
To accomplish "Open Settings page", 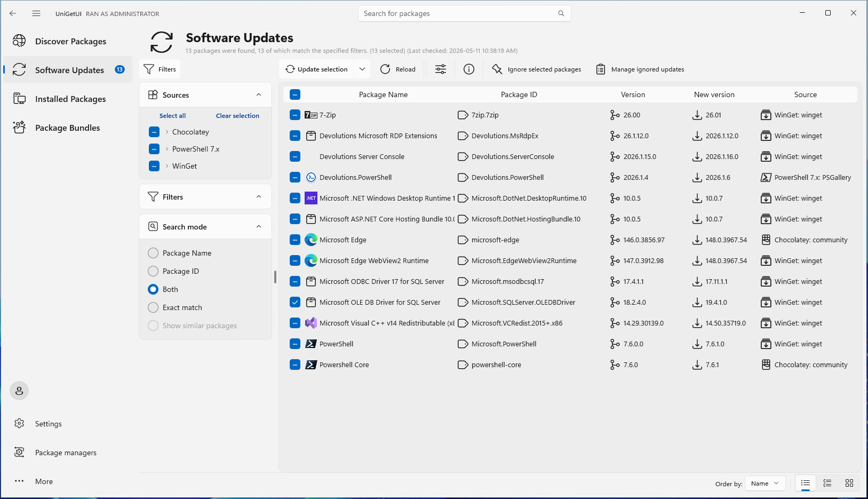I will (x=68, y=424).
